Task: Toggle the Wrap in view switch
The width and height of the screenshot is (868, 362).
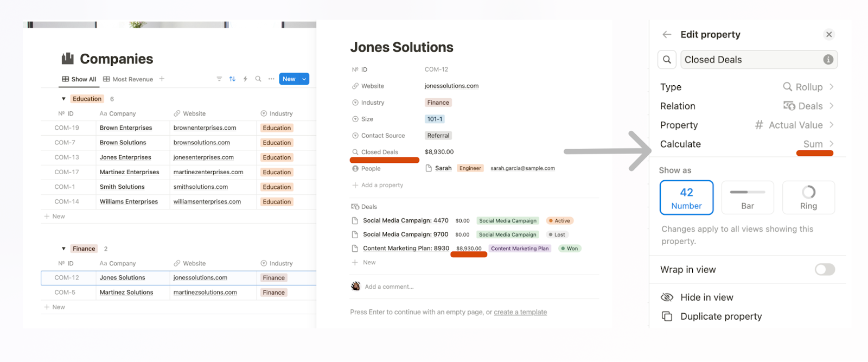Action: 825,270
